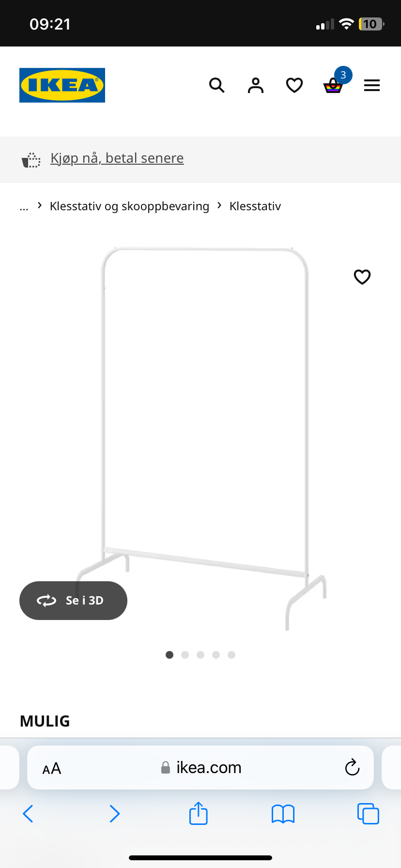Reload the ikea.com page

coord(352,767)
